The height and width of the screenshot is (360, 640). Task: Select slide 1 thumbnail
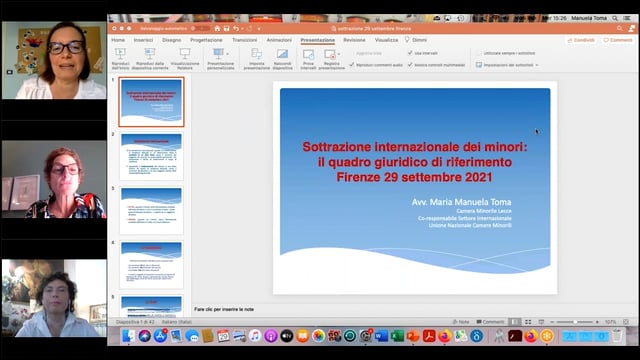point(151,102)
